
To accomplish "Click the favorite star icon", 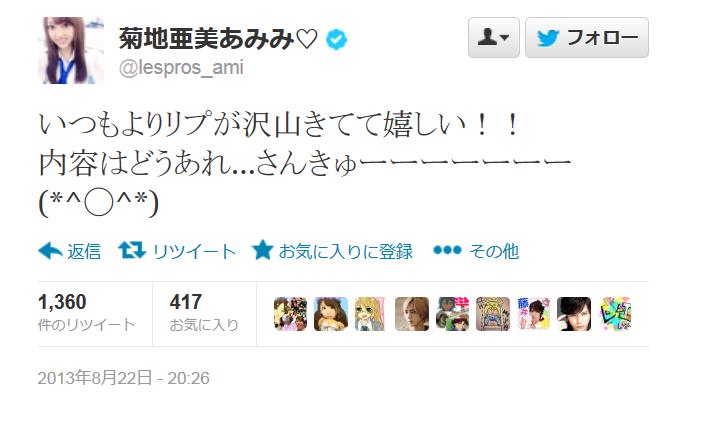I will tap(262, 250).
